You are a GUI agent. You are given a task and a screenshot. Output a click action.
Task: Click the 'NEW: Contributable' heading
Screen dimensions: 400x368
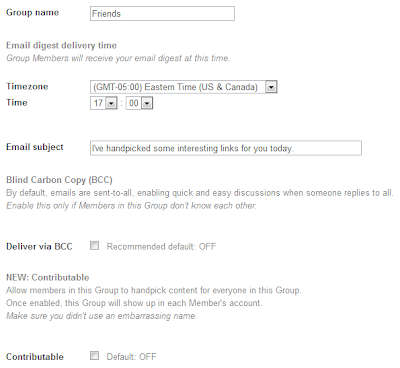point(48,277)
